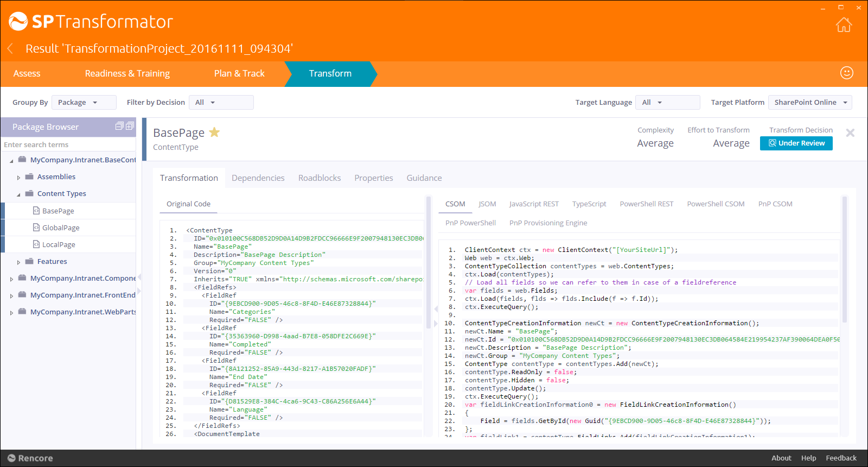
Task: Click the Assemblies folder icon
Action: pos(29,176)
